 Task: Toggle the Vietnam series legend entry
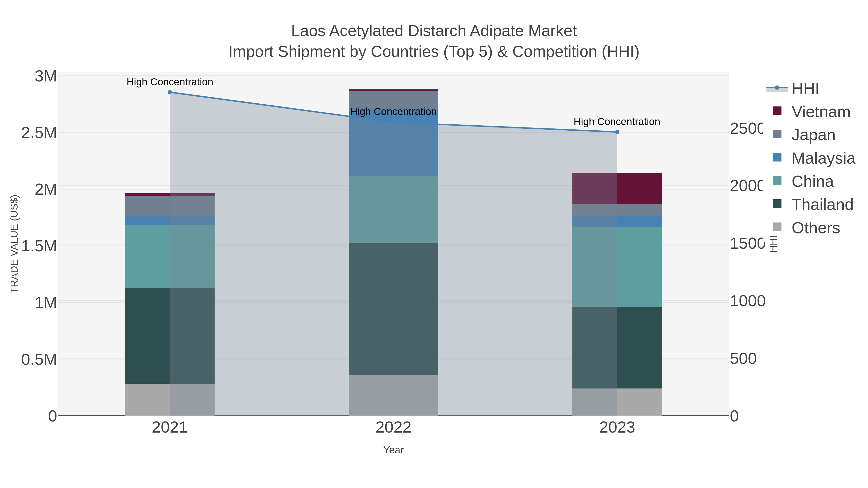811,112
